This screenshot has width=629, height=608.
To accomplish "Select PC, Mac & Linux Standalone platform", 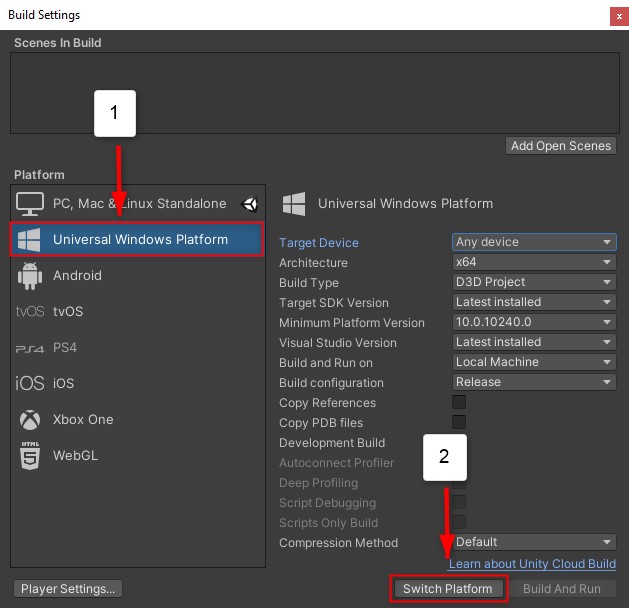I will (x=138, y=204).
